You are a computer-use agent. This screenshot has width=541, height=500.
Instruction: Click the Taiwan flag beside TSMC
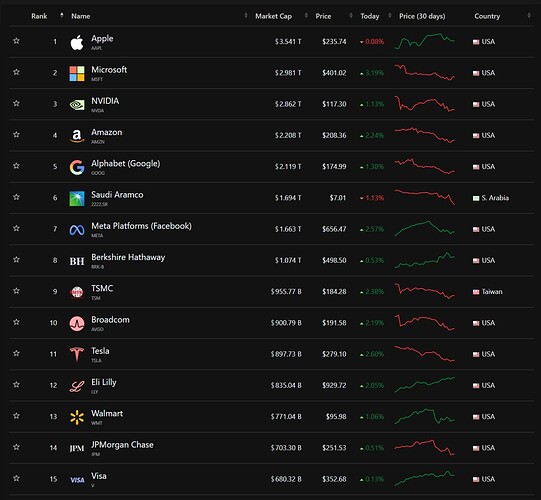click(476, 292)
